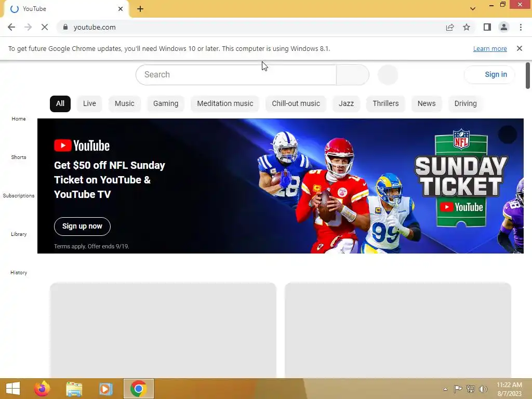The width and height of the screenshot is (532, 399).
Task: Switch to Chrome in the taskbar
Action: (x=138, y=389)
